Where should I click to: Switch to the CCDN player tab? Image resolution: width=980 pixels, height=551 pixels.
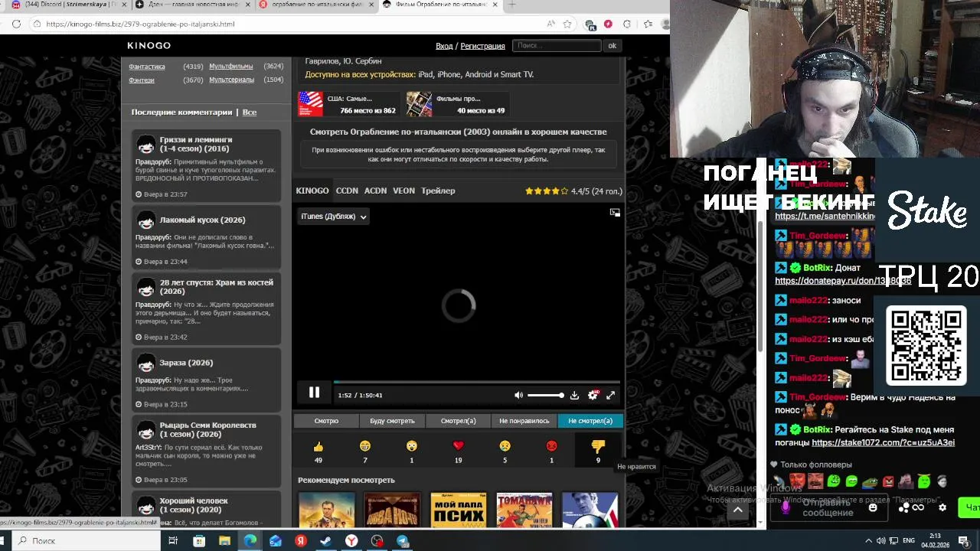point(347,191)
